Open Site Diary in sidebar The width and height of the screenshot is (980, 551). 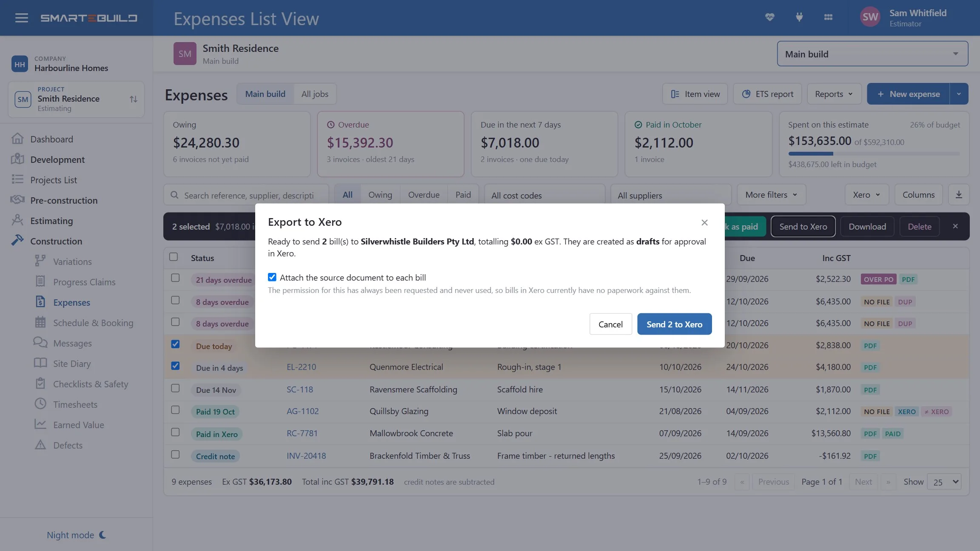(x=72, y=364)
